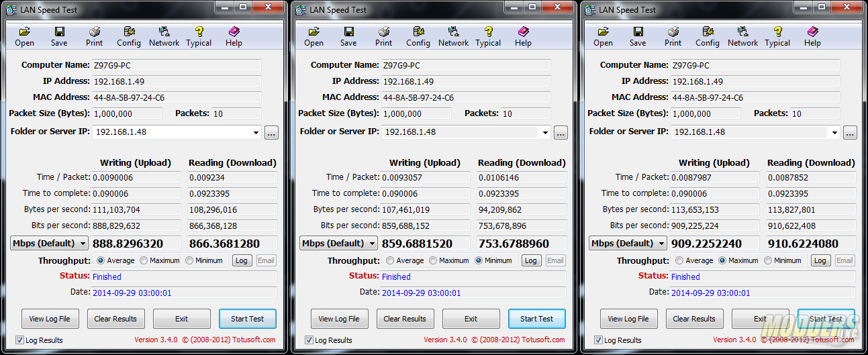Screen dimensions: 868x355
Task: Click View Log File in the left window
Action: [50, 319]
